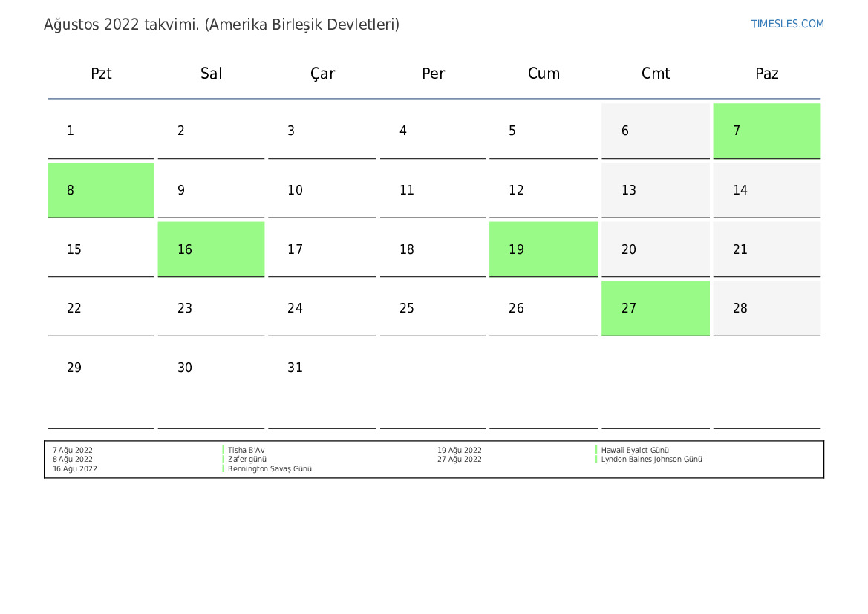Click the green August 19 cell
The image size is (868, 614).
click(544, 249)
